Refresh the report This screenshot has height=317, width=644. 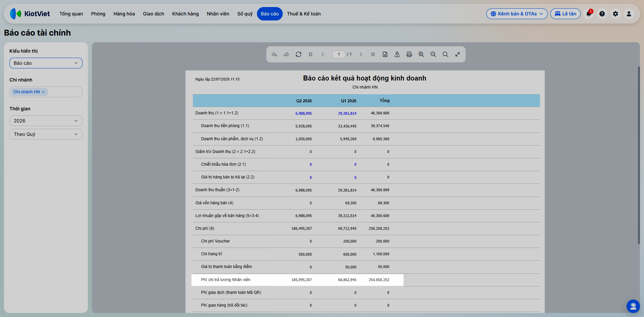tap(299, 54)
